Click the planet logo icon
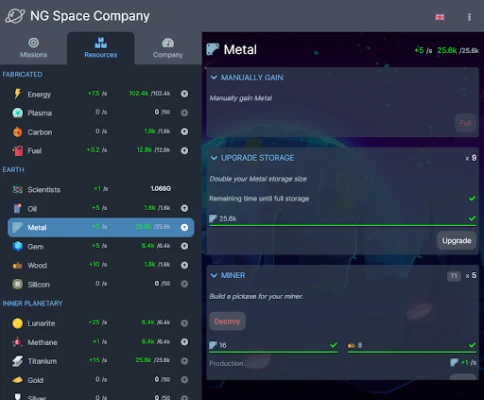The height and width of the screenshot is (400, 484). pyautogui.click(x=15, y=16)
